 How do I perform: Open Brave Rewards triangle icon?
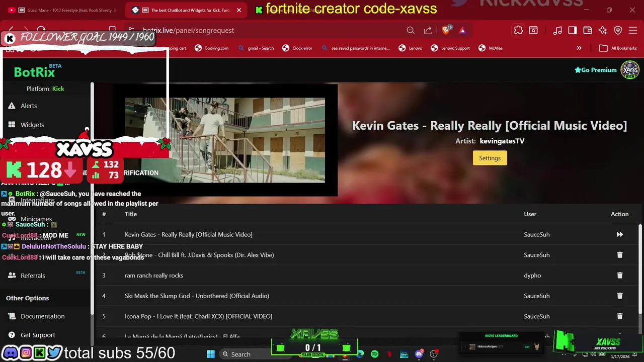coord(462,30)
